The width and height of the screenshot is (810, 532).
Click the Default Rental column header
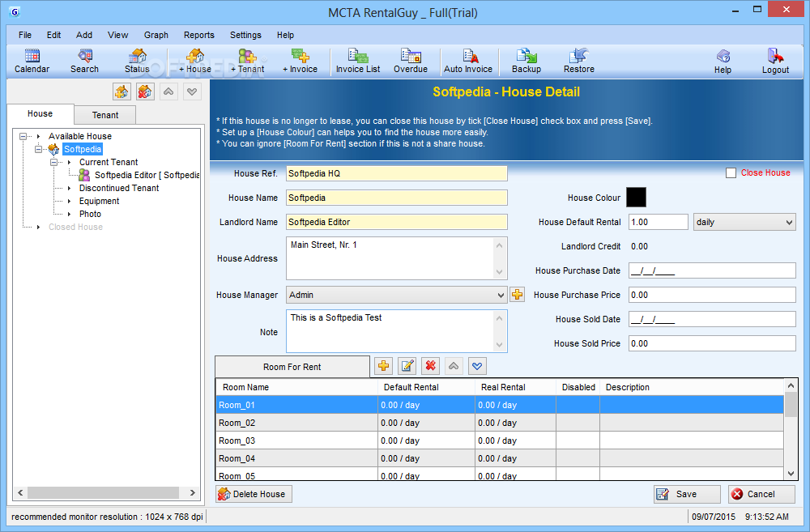(x=426, y=387)
